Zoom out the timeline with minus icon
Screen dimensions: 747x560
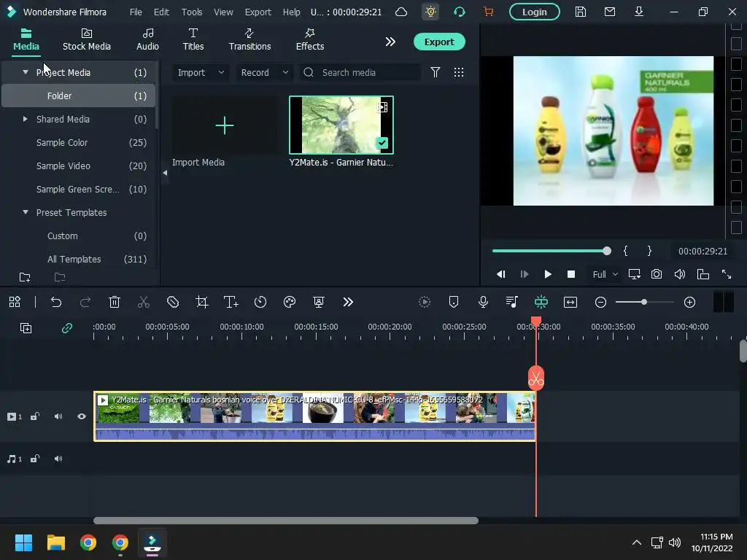pos(601,302)
